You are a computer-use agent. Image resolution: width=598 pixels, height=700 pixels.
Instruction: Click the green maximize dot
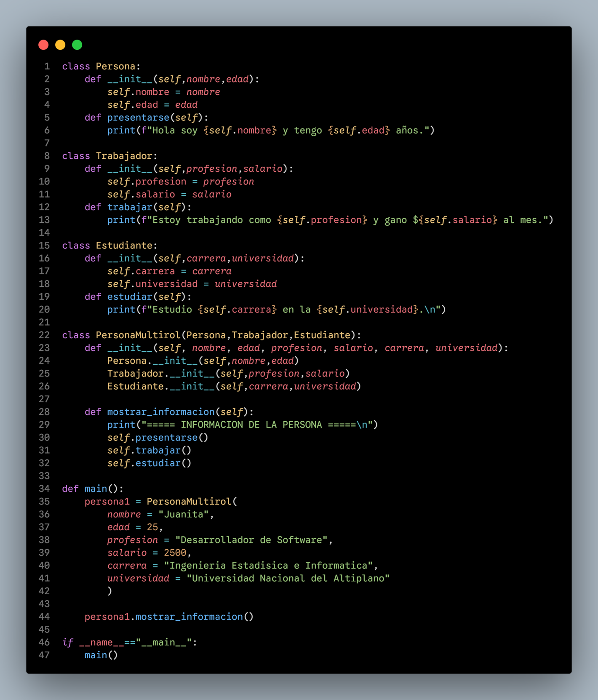(x=77, y=45)
